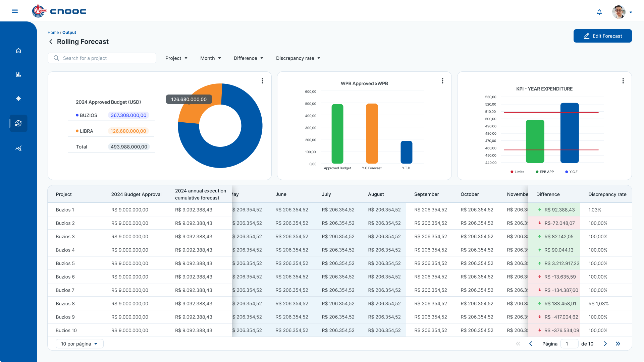Image resolution: width=644 pixels, height=362 pixels.
Task: Go to Home in the sidebar
Action: pos(18,51)
